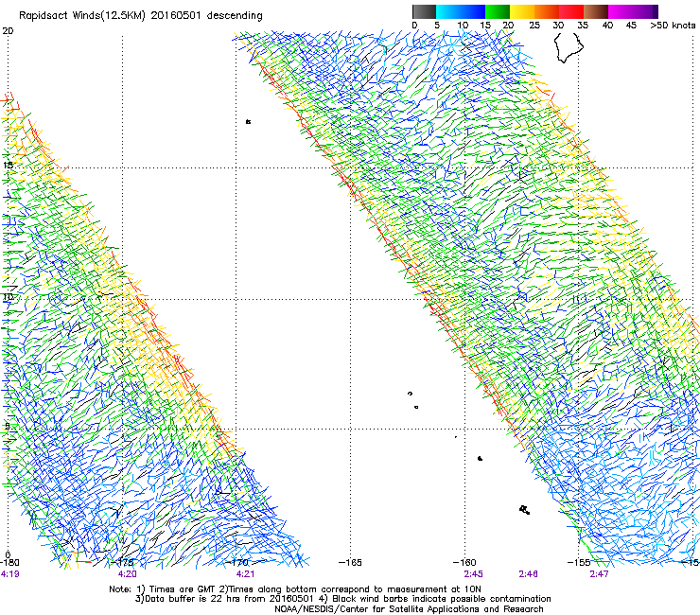Screen dimensions: 700x615
Task: Click the latitude label '15' on left axis
Action: tap(8, 165)
